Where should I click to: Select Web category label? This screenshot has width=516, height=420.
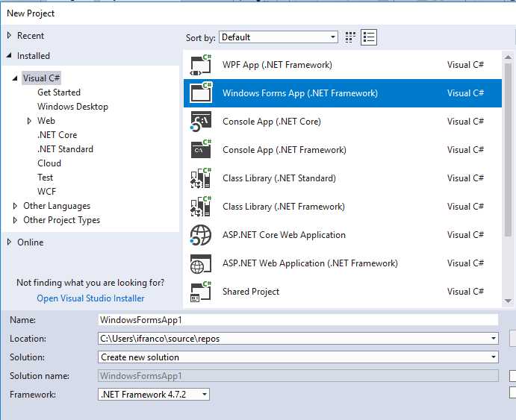coord(46,121)
